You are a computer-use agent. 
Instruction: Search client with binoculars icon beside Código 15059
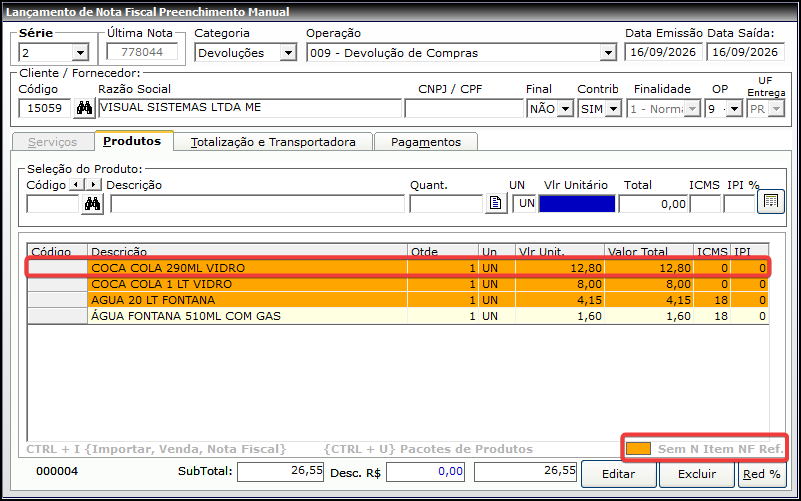coord(84,108)
